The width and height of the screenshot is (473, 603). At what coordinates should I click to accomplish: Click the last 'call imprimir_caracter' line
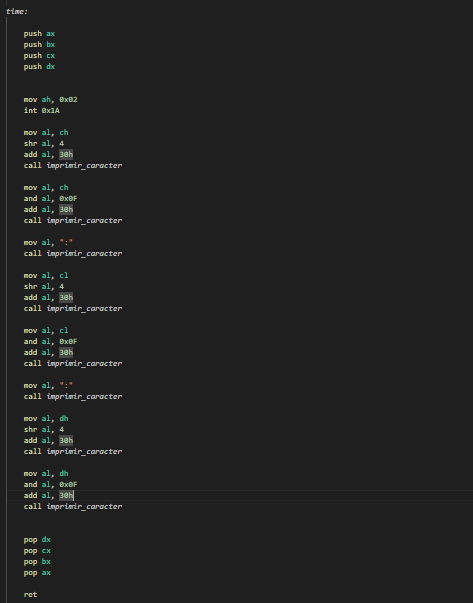73,507
